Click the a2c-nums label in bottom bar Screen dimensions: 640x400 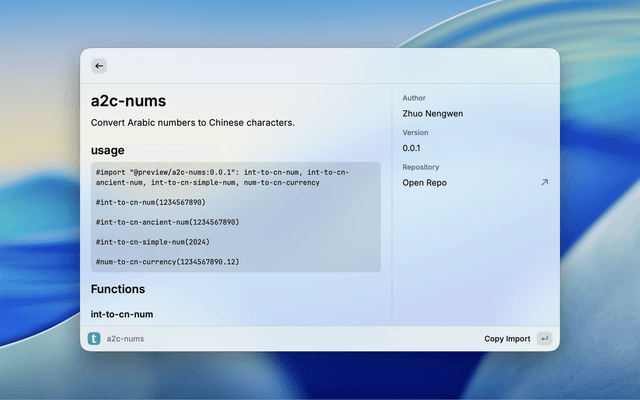[126, 339]
